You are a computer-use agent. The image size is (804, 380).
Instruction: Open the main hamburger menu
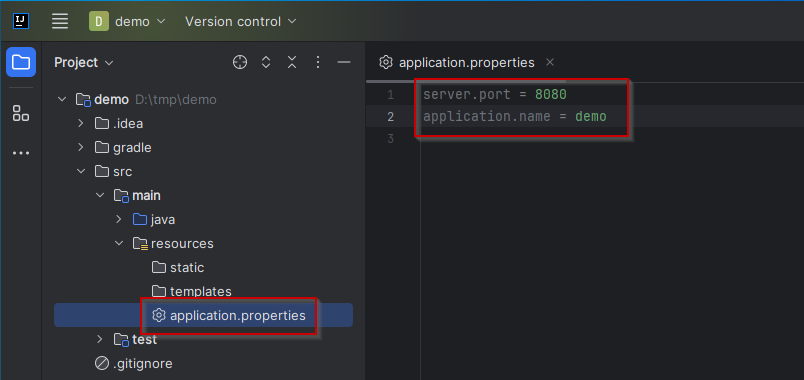[60, 21]
